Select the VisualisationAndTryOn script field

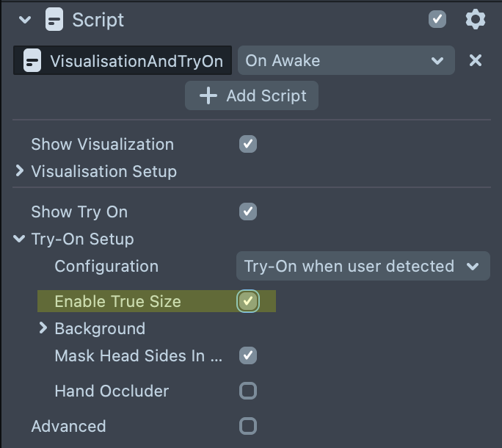pyautogui.click(x=136, y=61)
